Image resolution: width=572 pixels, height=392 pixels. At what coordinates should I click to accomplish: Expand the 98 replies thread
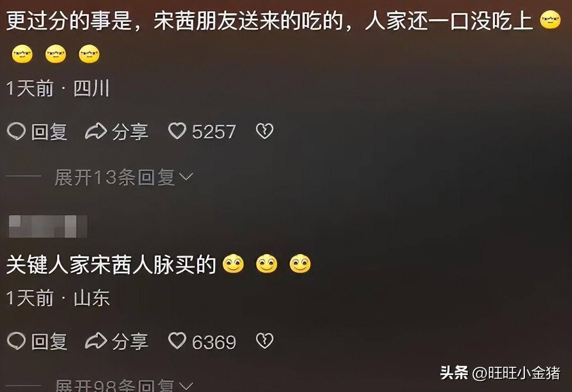point(124,387)
